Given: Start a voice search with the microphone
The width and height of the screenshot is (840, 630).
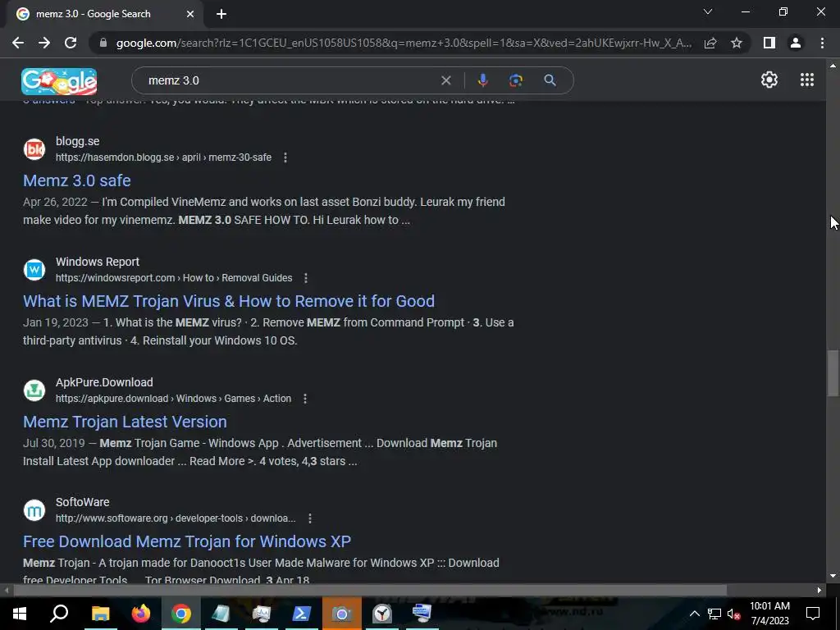Looking at the screenshot, I should point(482,80).
